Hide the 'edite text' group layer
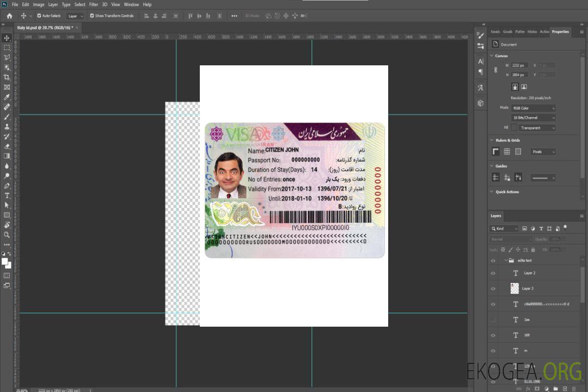The image size is (588, 392). click(493, 261)
